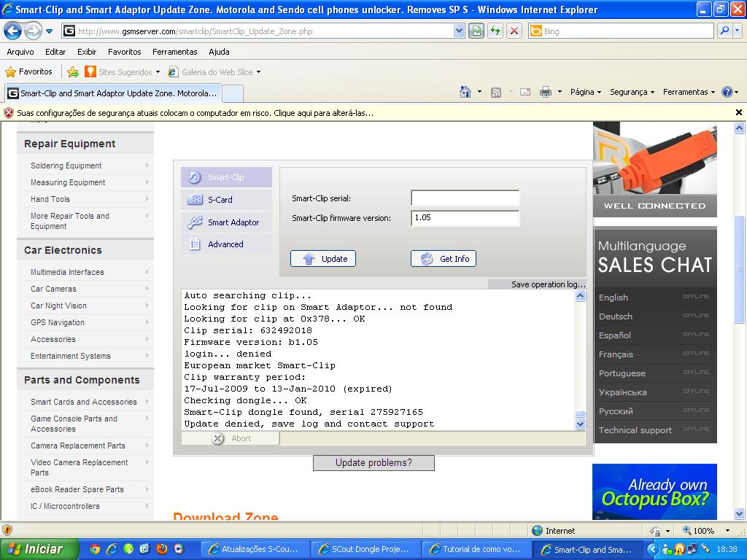Click the log area scroll up arrow
This screenshot has height=560, width=747.
[580, 296]
